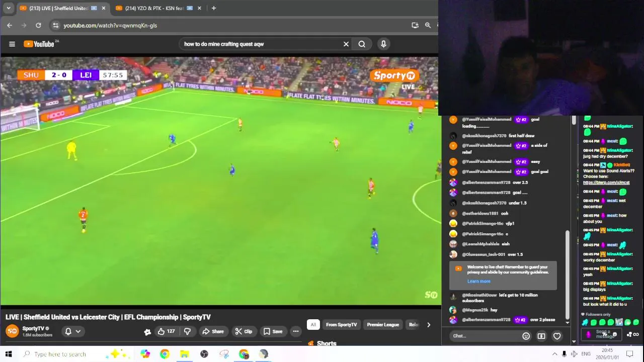Open a new browser tab

pyautogui.click(x=214, y=8)
